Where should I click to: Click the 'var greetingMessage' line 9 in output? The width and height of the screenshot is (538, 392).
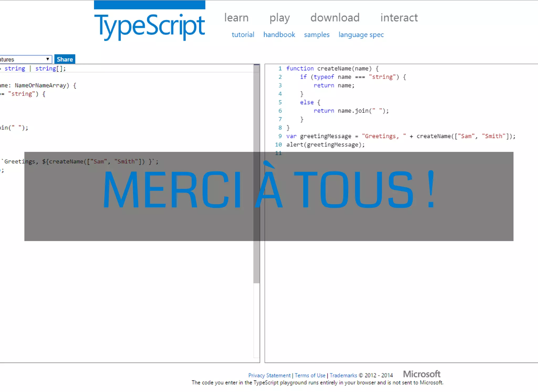pyautogui.click(x=401, y=136)
